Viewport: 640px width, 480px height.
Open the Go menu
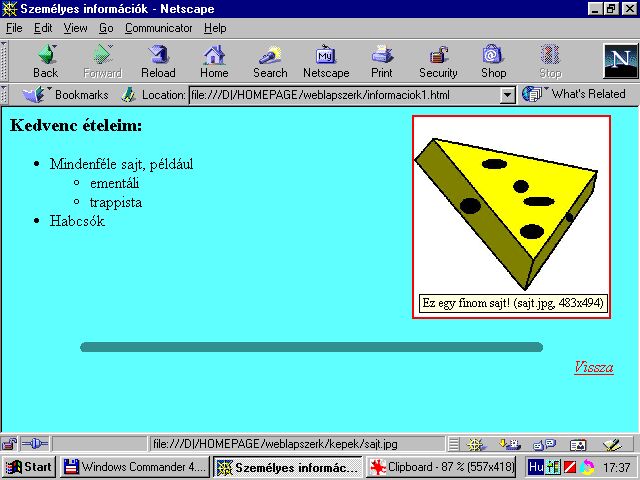point(106,28)
